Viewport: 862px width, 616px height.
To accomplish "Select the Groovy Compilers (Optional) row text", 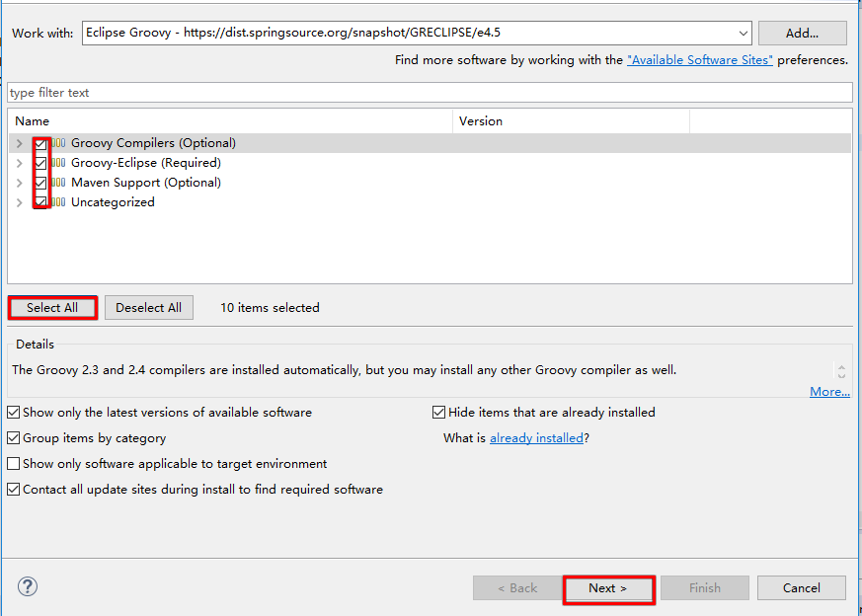I will (153, 143).
